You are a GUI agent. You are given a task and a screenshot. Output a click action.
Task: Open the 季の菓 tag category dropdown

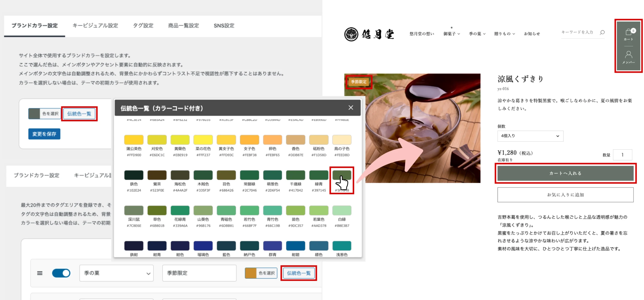[116, 273]
